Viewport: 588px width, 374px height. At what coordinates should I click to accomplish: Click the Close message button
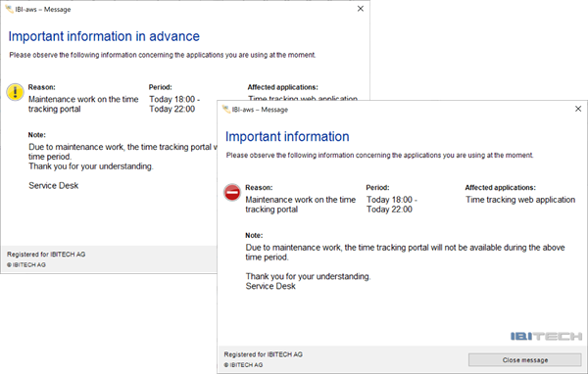[524, 359]
